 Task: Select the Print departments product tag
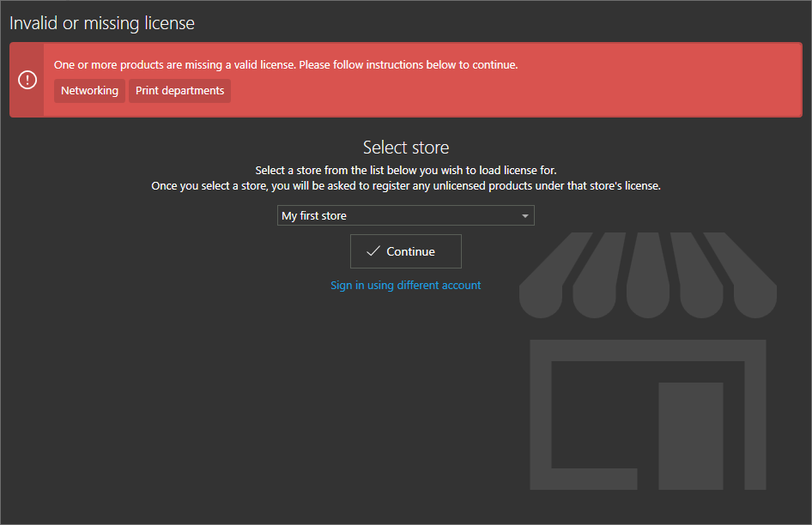[x=179, y=91]
